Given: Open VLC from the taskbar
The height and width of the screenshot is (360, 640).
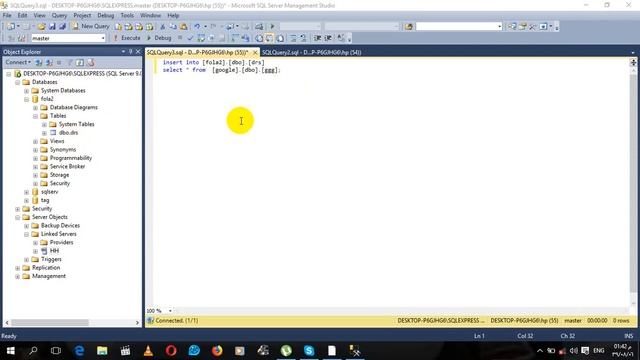Looking at the screenshot, I should 148,351.
